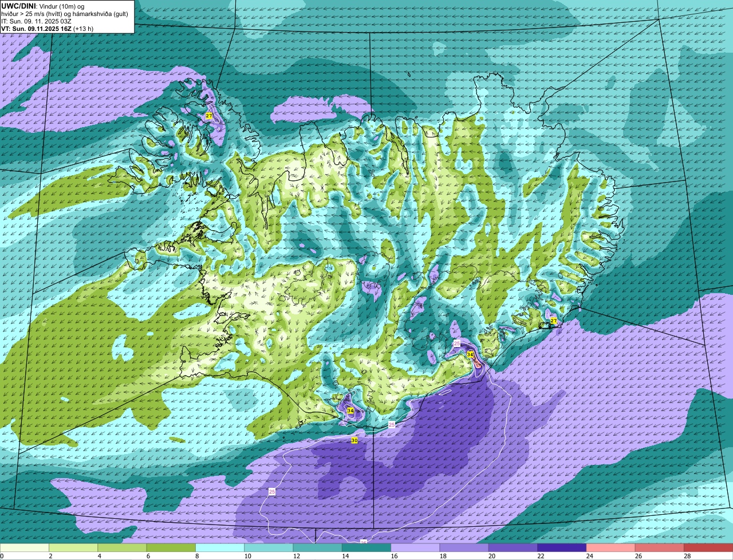Pick the 4–6 m/s light green legend swatch
Image resolution: width=733 pixels, height=560 pixels.
122,548
